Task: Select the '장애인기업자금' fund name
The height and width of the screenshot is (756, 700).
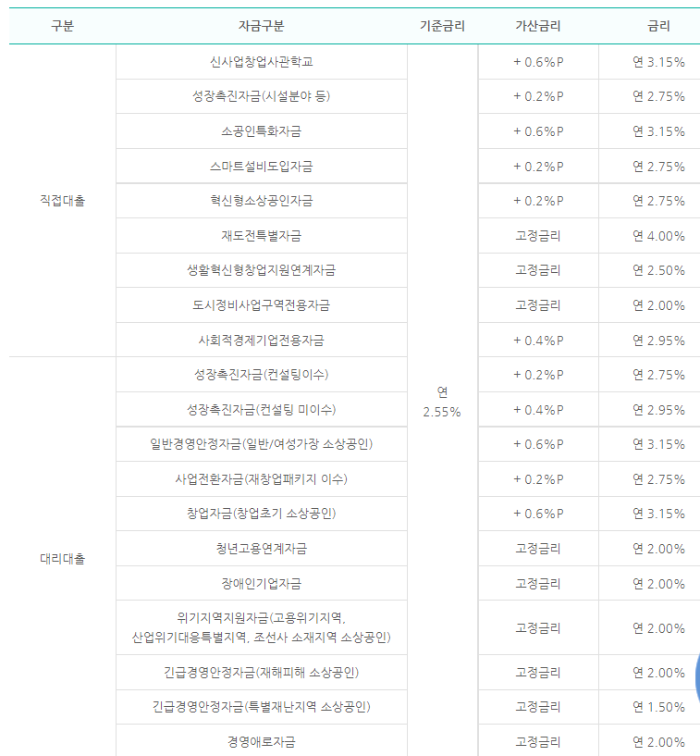Action: click(261, 584)
